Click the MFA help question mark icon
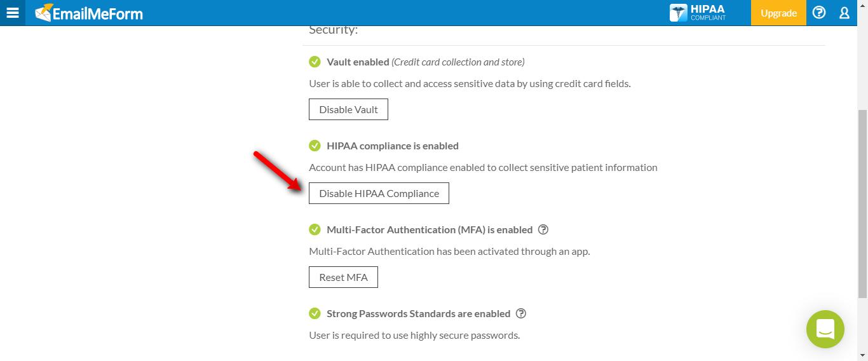Screen dimensions: 868x361 tap(543, 229)
